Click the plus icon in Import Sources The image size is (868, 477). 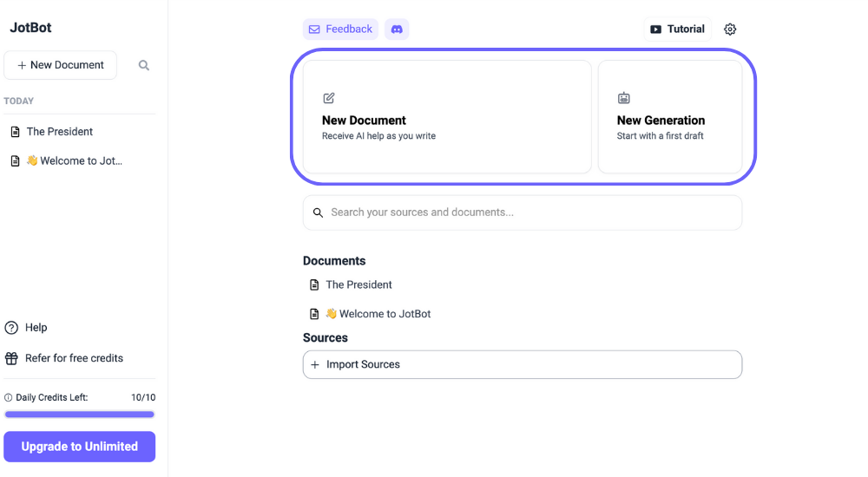(x=315, y=364)
